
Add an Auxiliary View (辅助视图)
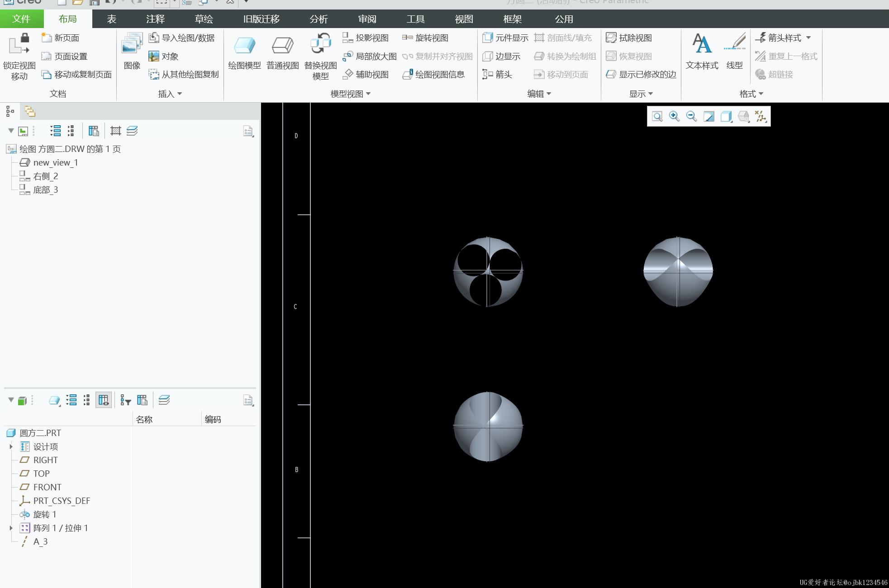click(366, 75)
